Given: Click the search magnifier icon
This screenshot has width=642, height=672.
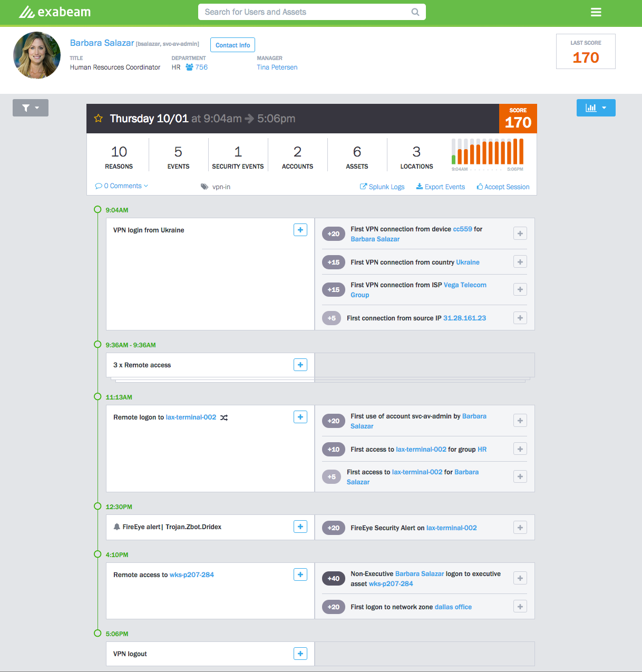Looking at the screenshot, I should 415,12.
